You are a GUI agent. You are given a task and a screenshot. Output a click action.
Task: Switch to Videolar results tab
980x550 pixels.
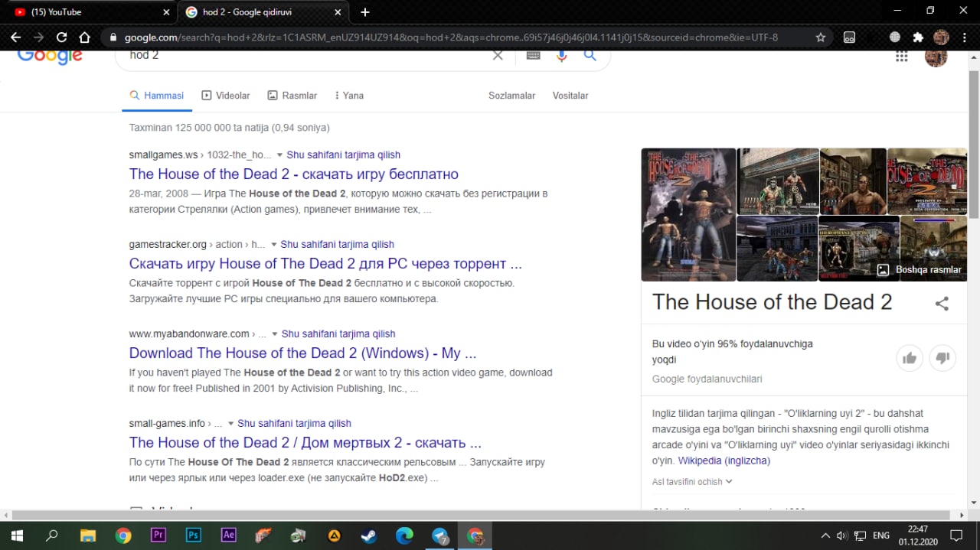tap(226, 96)
